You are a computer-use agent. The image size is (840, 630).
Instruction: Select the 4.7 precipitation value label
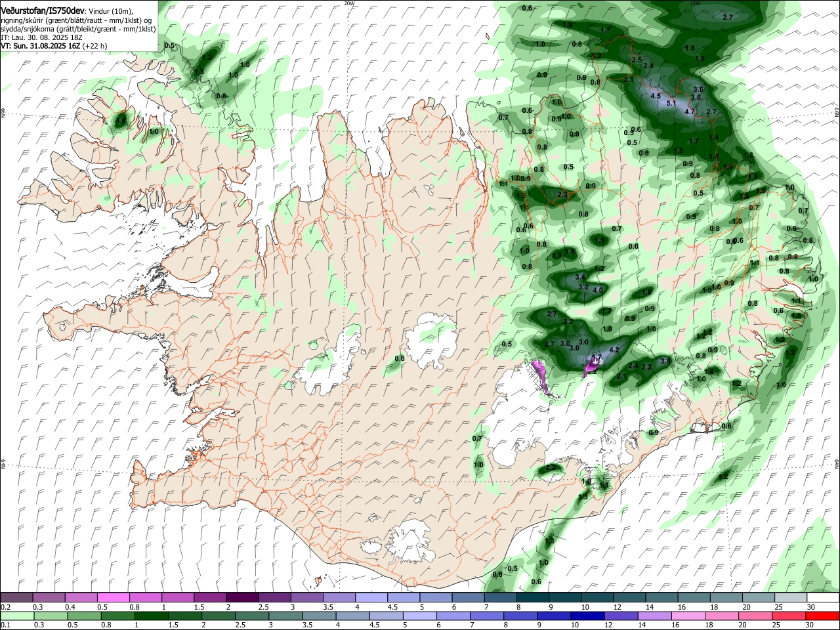tap(690, 112)
